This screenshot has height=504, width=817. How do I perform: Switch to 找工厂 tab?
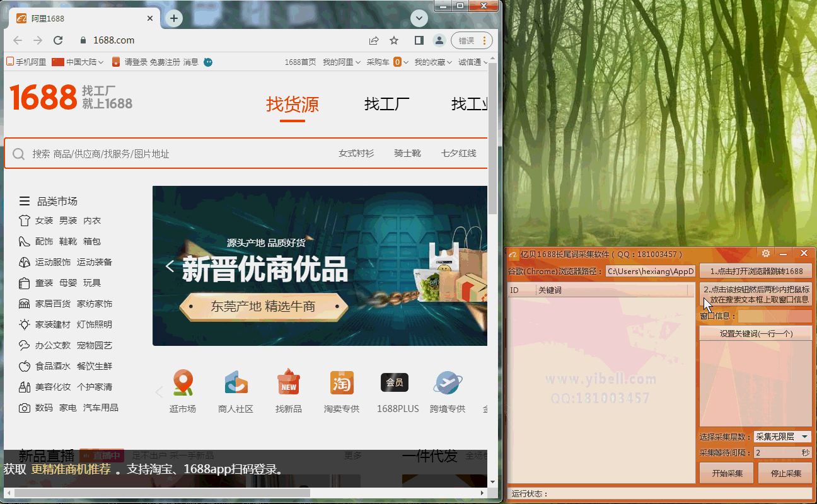point(387,105)
